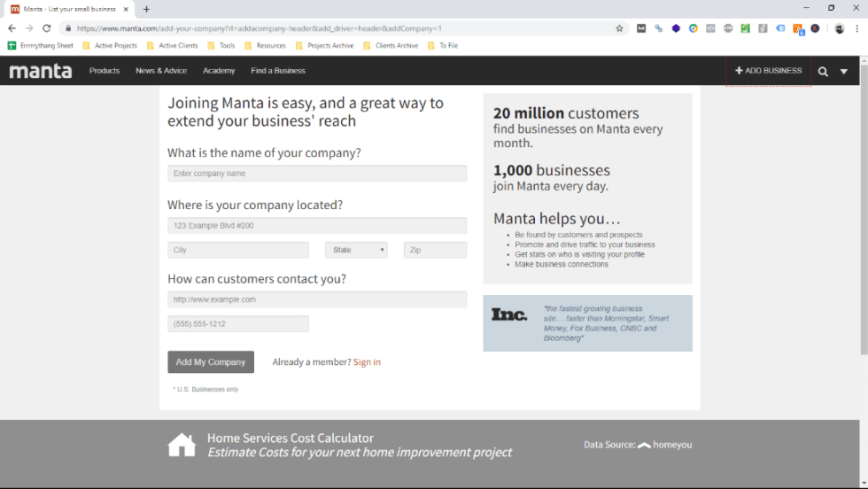The image size is (868, 489).
Task: Submit with Add My Company button
Action: [x=211, y=361]
